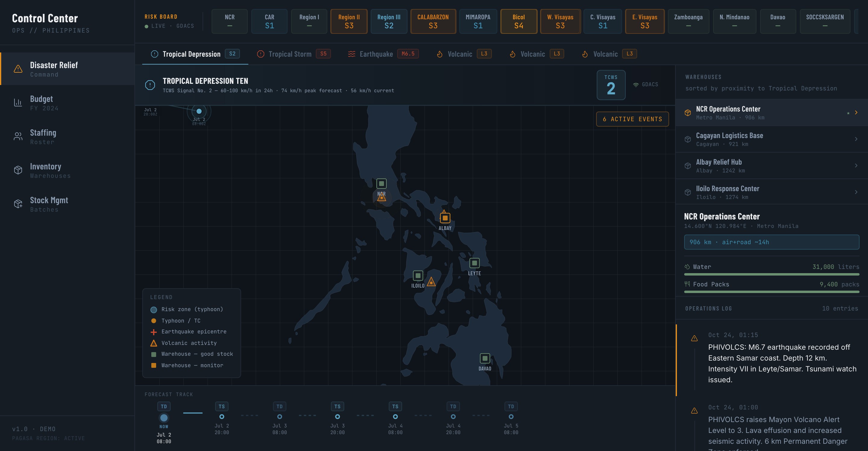This screenshot has height=451, width=868.
Task: Click the Stock Mgmt package icon
Action: [x=18, y=203]
